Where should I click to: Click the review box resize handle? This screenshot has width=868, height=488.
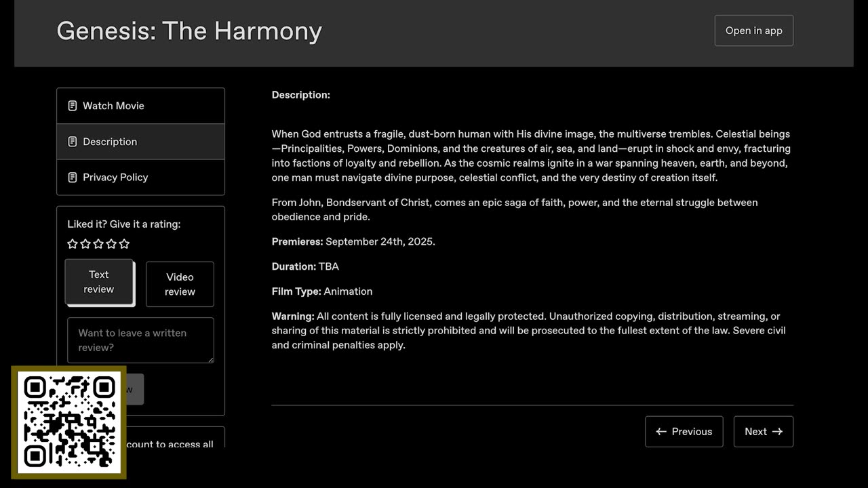(210, 359)
